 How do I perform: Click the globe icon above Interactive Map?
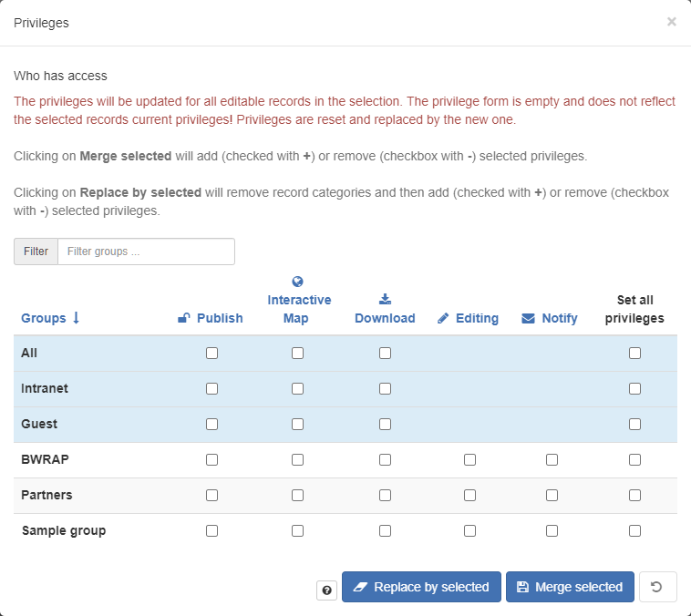[297, 282]
